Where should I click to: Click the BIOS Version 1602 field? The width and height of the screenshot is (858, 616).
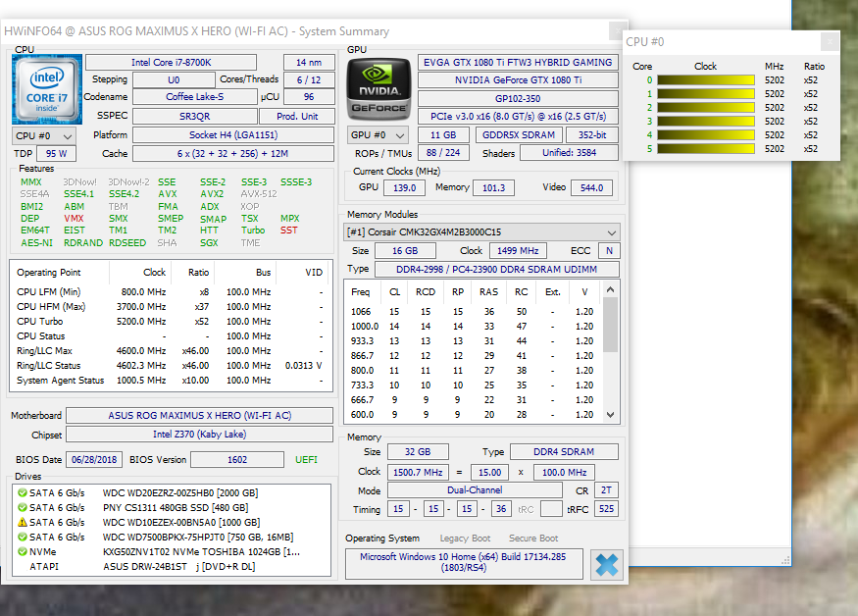pos(237,460)
